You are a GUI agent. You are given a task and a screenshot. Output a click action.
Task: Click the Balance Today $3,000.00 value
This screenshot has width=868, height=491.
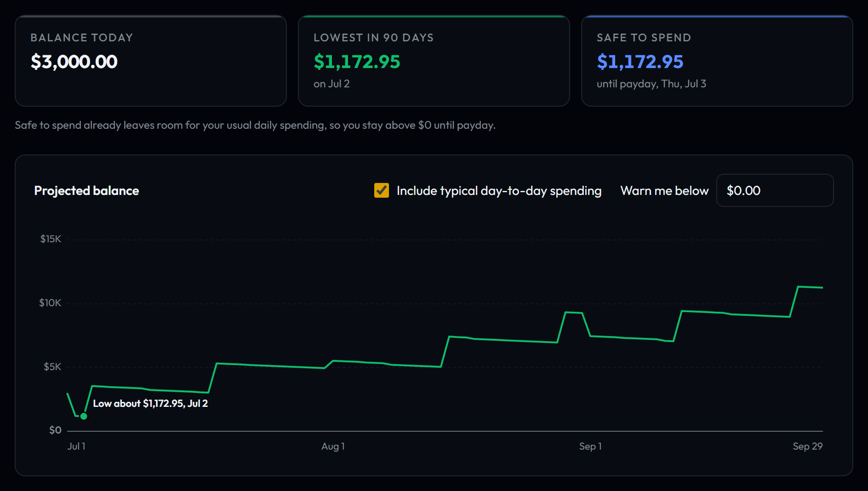coord(74,62)
